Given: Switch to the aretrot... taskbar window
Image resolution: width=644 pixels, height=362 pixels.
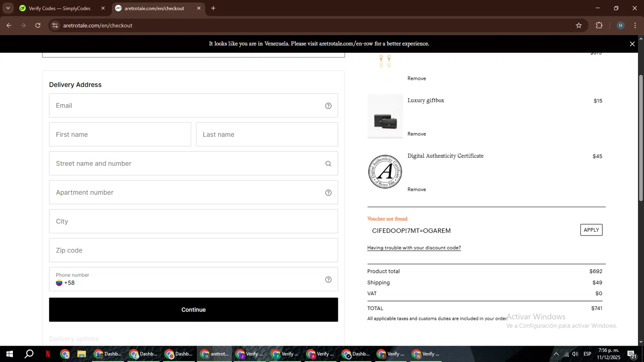Looking at the screenshot, I should 215,354.
